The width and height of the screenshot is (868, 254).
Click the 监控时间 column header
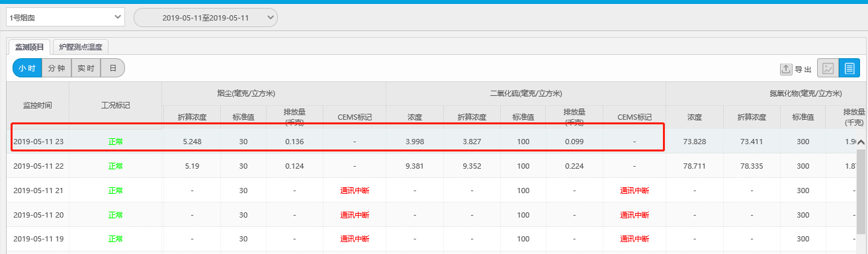37,105
